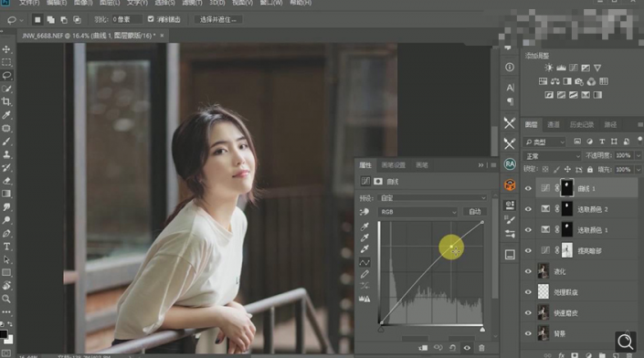Hide the 背景 layer
Screen dimensions: 644x358
(x=528, y=333)
